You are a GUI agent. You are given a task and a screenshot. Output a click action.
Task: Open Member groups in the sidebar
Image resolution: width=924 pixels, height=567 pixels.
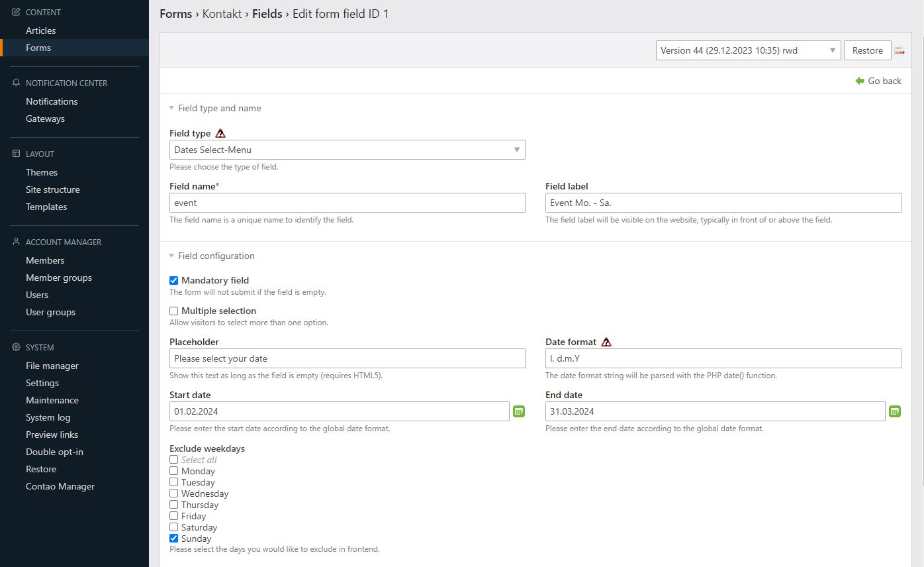click(59, 278)
